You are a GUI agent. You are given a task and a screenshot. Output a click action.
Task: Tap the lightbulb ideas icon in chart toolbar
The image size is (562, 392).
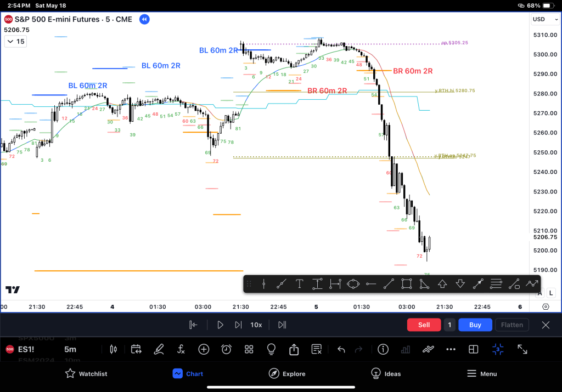point(271,349)
